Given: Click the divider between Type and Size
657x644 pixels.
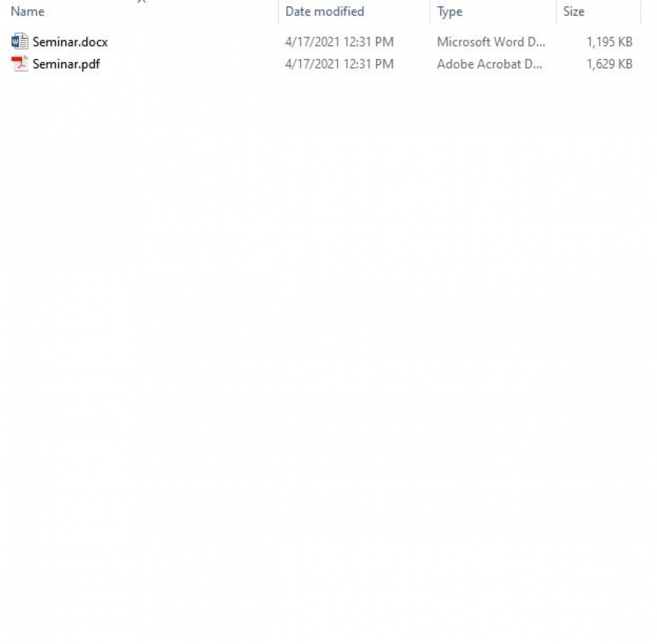Looking at the screenshot, I should [x=556, y=11].
